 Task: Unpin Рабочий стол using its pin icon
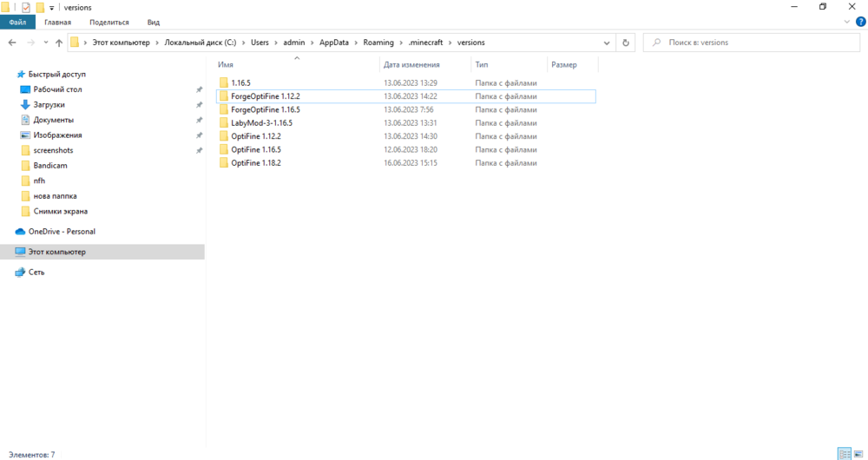[199, 89]
